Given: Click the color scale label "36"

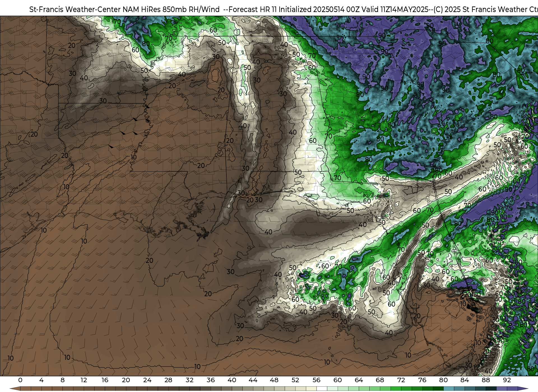Looking at the screenshot, I should [211, 380].
